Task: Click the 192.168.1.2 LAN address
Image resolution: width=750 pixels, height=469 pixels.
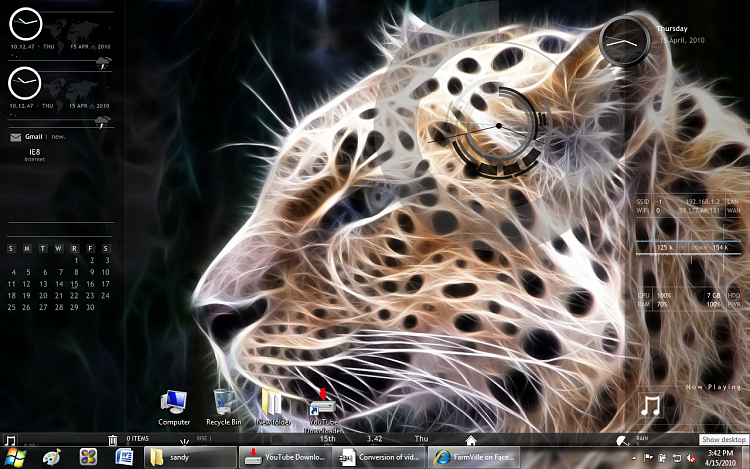Action: [x=703, y=202]
